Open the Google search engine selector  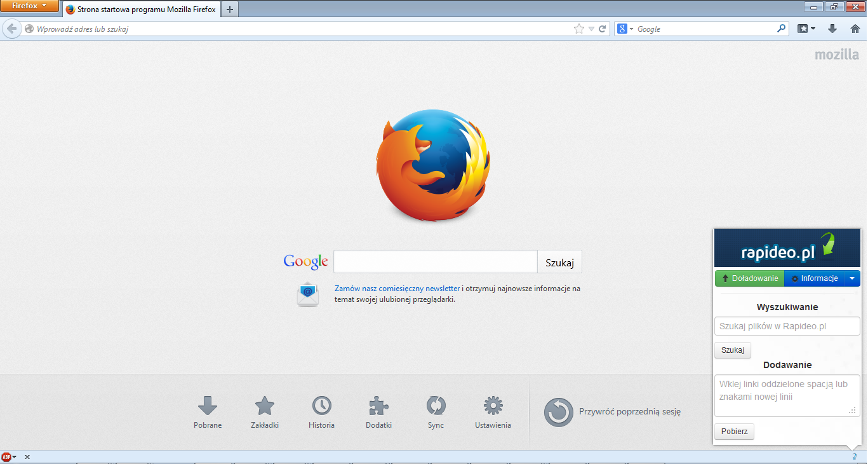click(x=625, y=29)
